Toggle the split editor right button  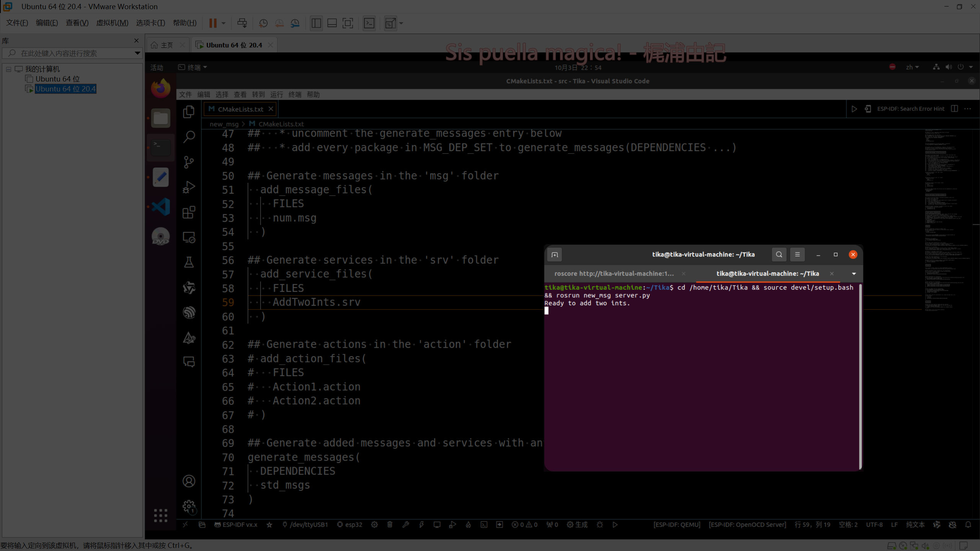click(954, 109)
